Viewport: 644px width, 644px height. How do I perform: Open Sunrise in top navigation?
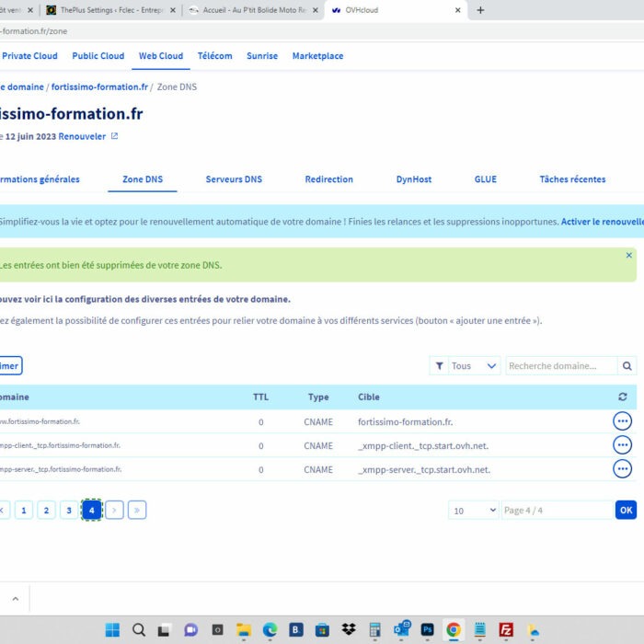coord(262,56)
